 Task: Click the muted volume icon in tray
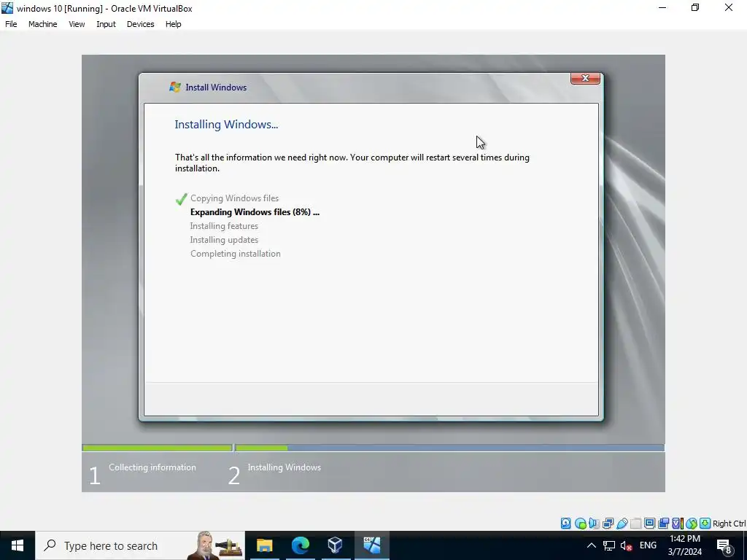click(x=627, y=545)
